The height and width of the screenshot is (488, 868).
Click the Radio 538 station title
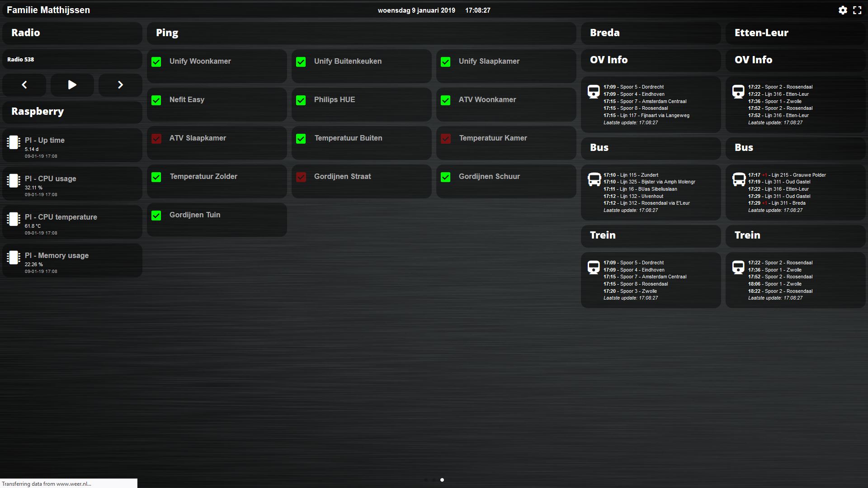pyautogui.click(x=21, y=60)
